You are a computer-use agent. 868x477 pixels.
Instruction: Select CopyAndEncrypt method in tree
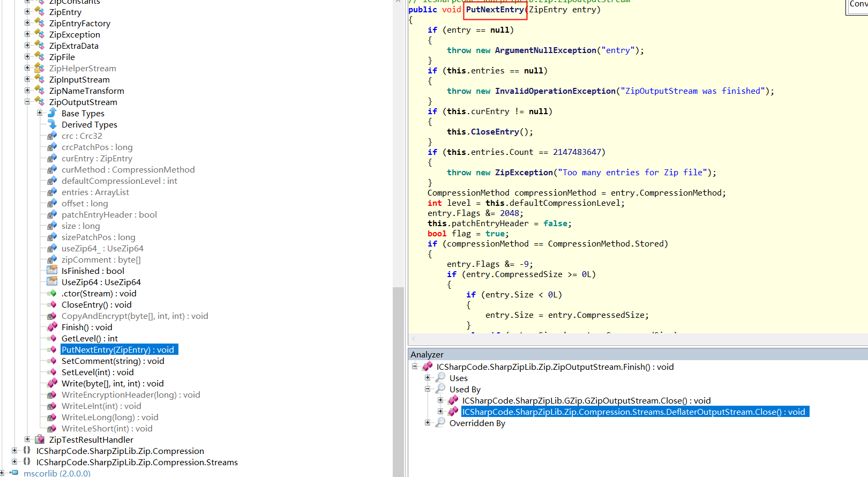135,316
